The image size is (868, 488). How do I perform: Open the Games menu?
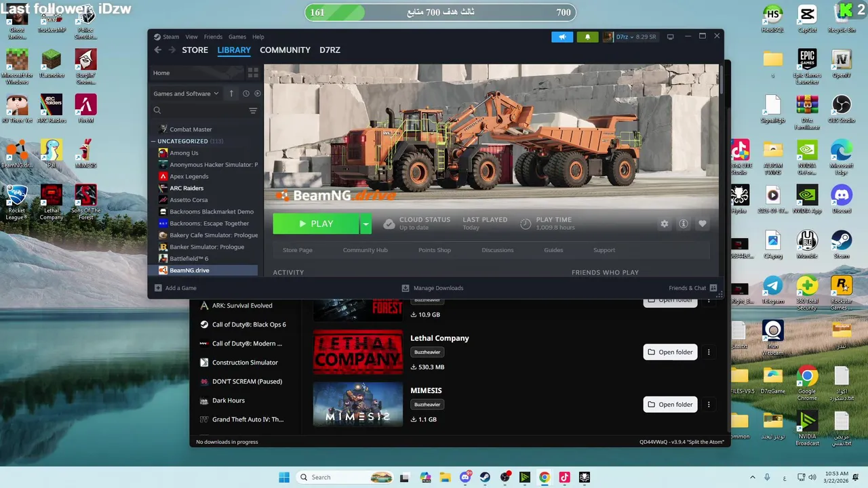click(237, 37)
